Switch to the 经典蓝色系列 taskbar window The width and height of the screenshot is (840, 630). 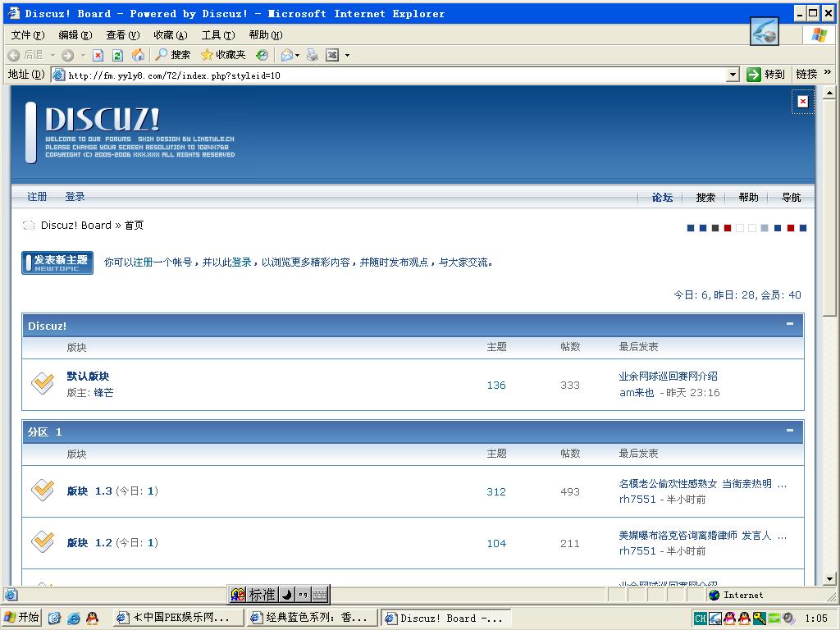tap(311, 618)
